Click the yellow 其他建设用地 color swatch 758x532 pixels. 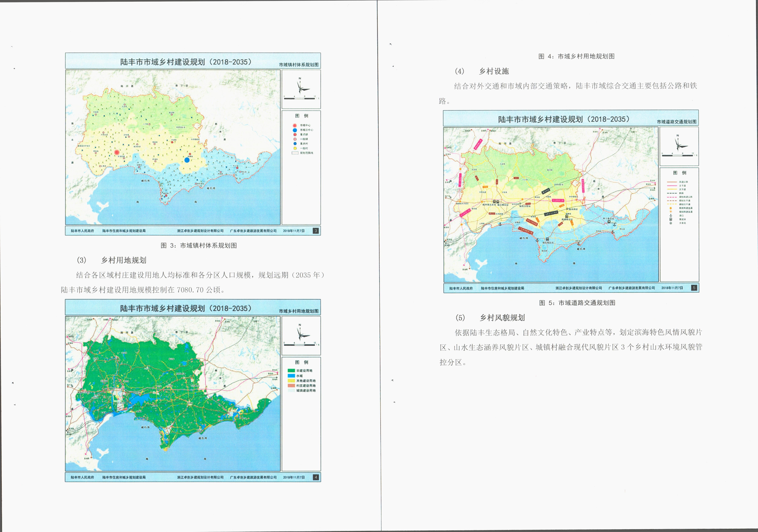pos(292,381)
